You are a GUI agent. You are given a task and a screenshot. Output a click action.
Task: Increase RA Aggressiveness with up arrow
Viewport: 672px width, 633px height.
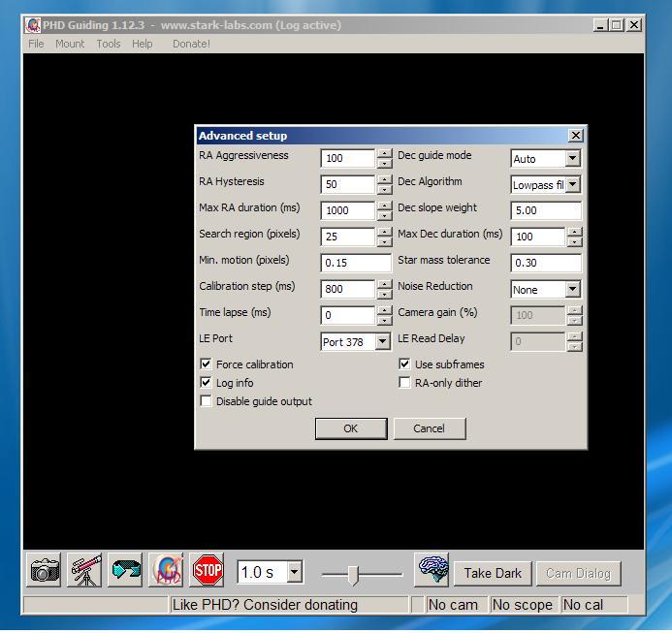pos(384,153)
